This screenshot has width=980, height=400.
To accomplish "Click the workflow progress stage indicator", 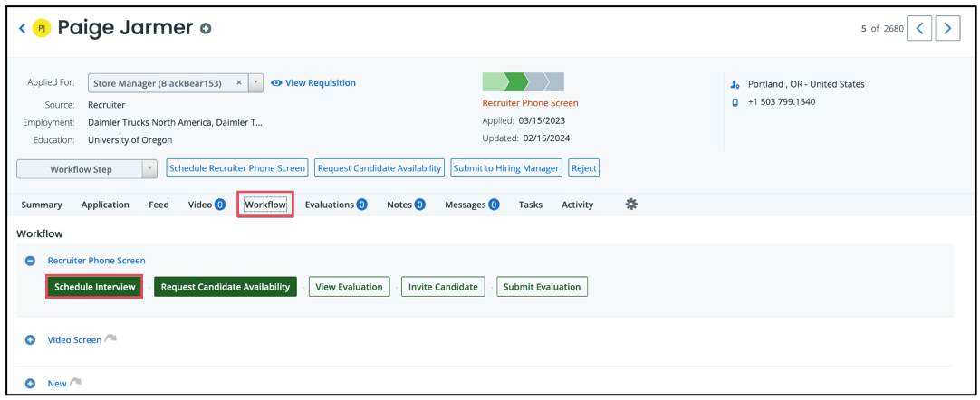I will coord(523,82).
